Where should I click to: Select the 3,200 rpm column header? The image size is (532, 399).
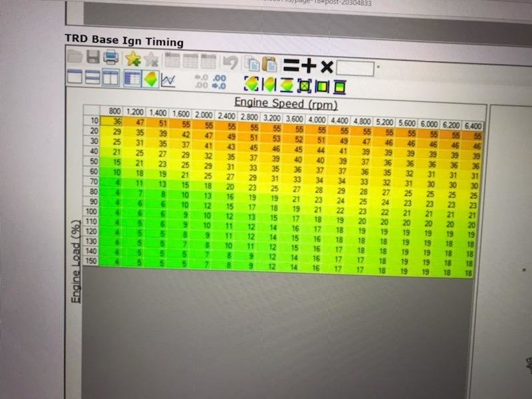pyautogui.click(x=272, y=118)
